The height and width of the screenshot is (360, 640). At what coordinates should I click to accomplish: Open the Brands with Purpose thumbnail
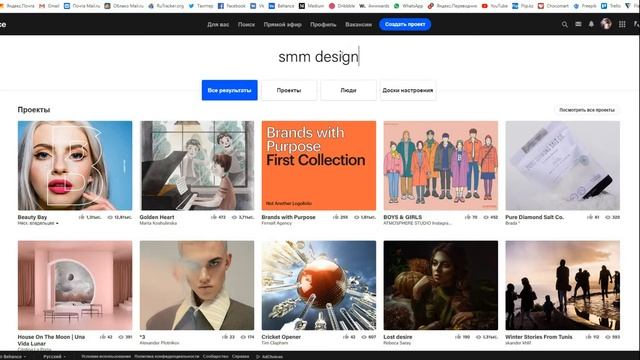319,165
